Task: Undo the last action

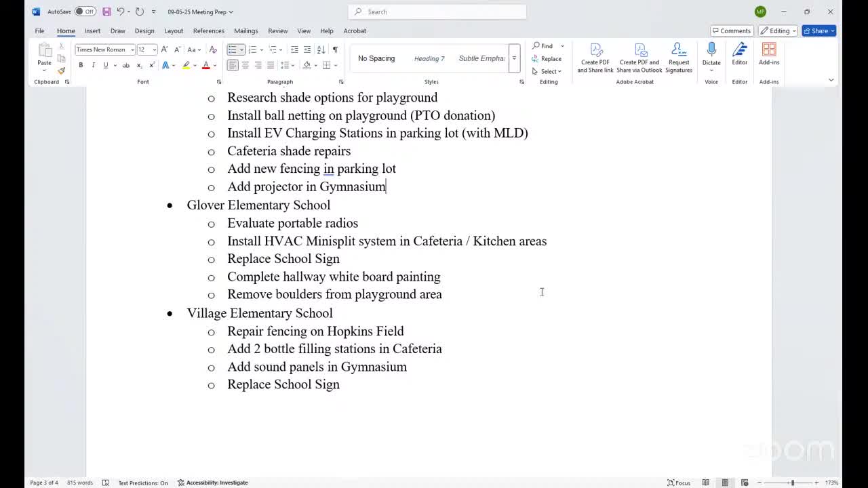Action: [x=120, y=12]
